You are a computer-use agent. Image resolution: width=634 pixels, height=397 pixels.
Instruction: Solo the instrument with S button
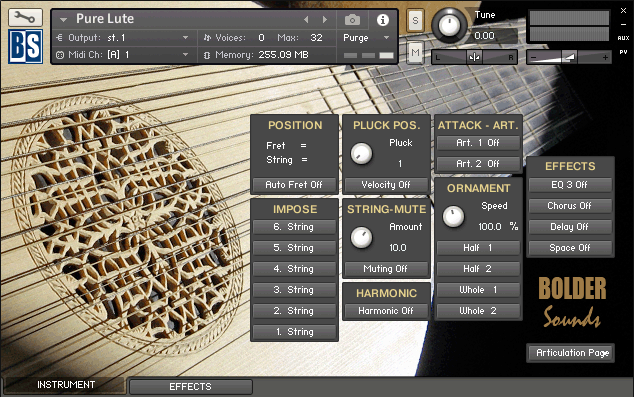click(415, 20)
